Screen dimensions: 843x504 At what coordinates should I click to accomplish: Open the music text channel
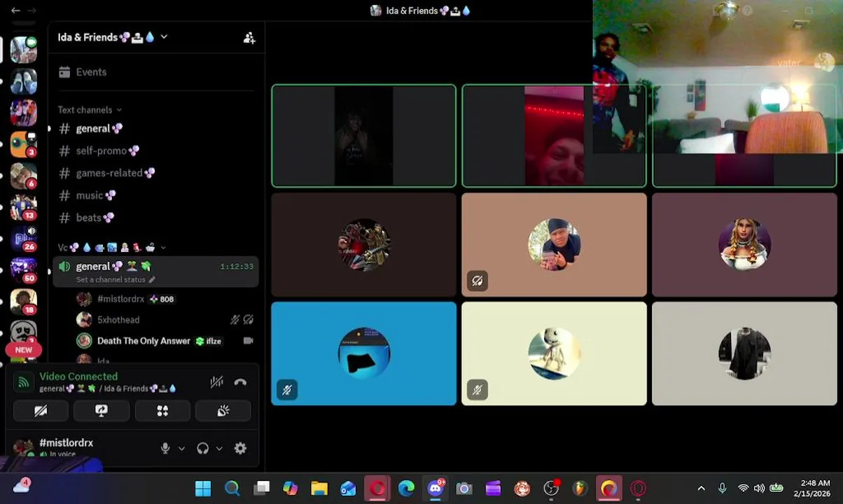click(155, 195)
